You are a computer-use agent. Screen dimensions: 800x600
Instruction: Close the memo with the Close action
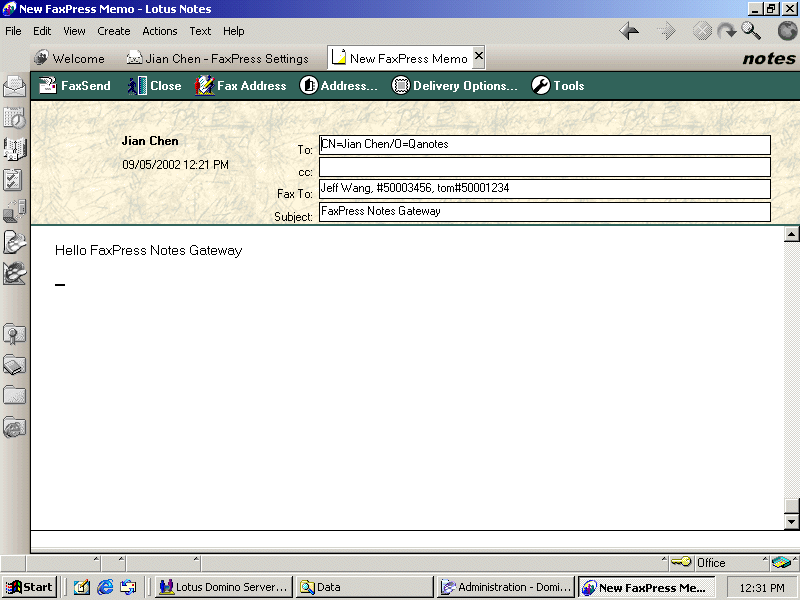pyautogui.click(x=155, y=86)
